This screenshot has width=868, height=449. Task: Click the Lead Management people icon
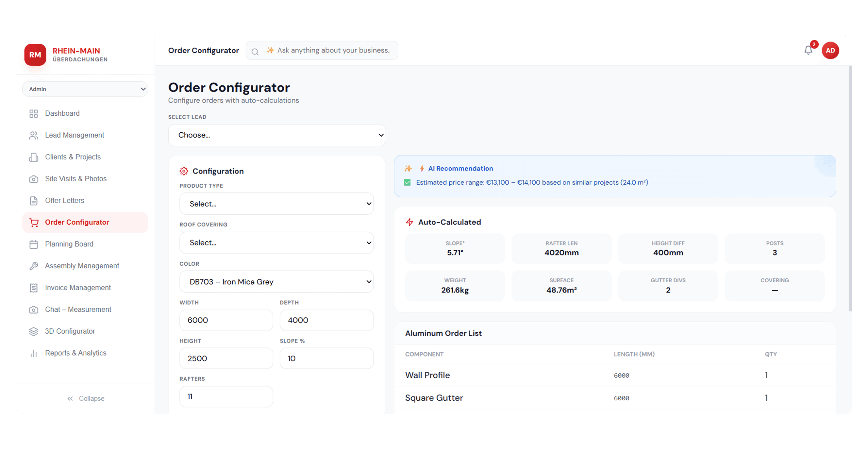coord(33,135)
